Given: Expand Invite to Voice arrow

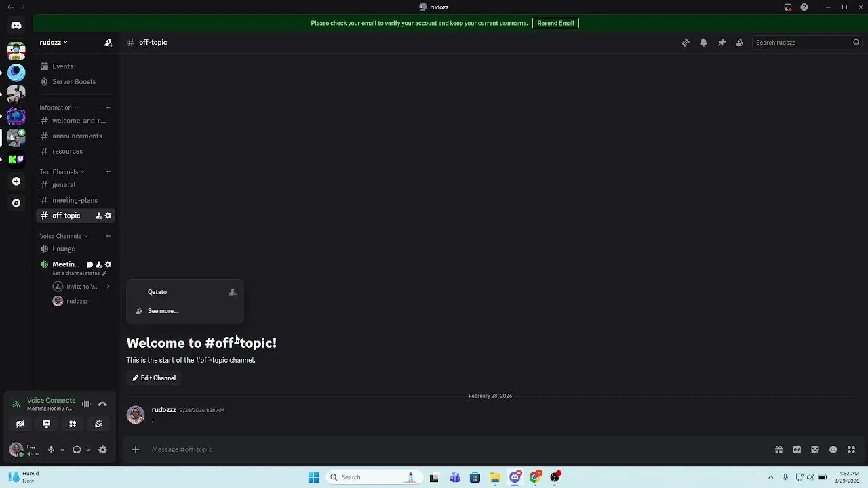Looking at the screenshot, I should pos(108,287).
